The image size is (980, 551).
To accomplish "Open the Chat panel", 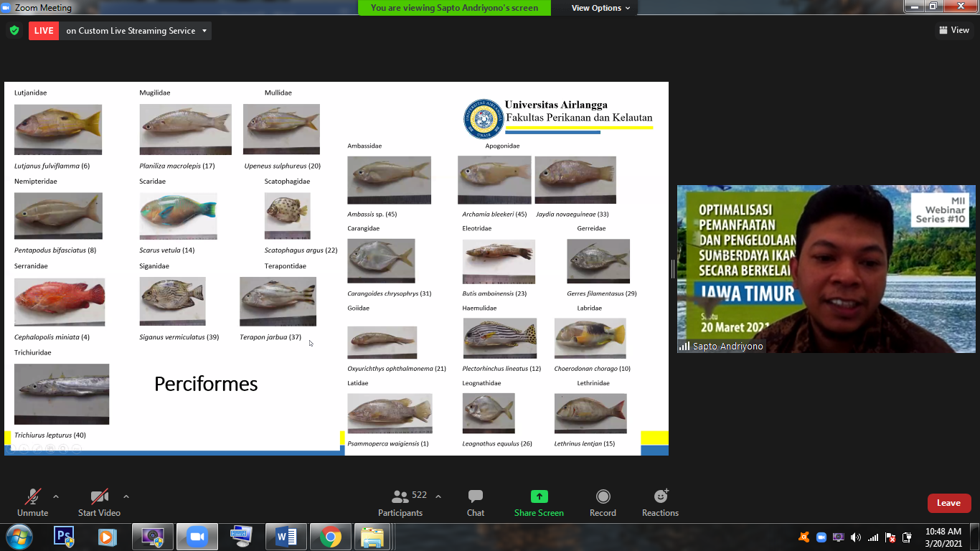I will [x=475, y=502].
